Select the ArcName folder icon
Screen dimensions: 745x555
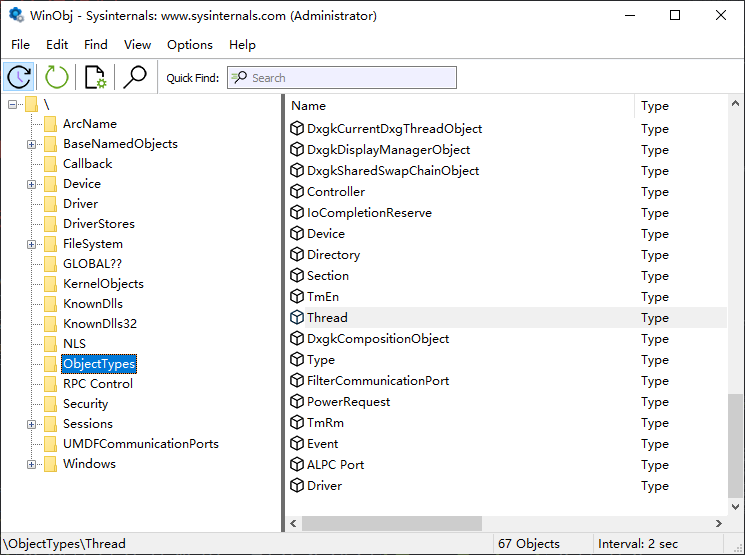point(50,124)
